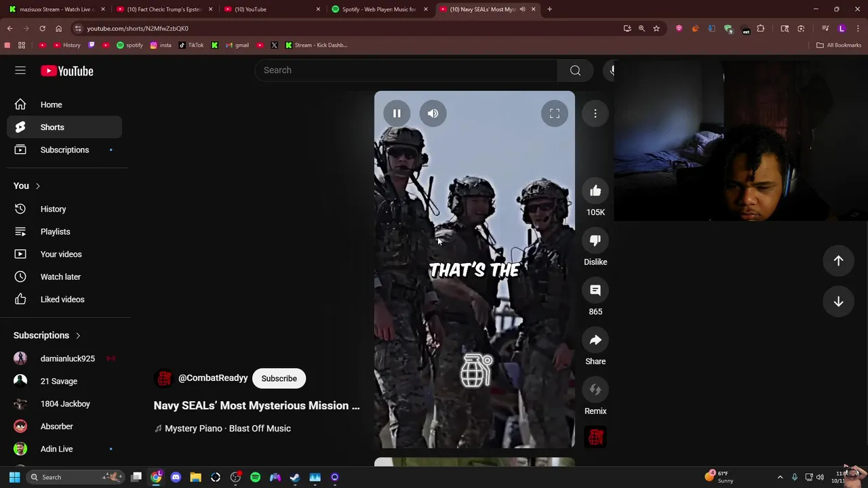
Task: Share this Short
Action: pyautogui.click(x=595, y=340)
